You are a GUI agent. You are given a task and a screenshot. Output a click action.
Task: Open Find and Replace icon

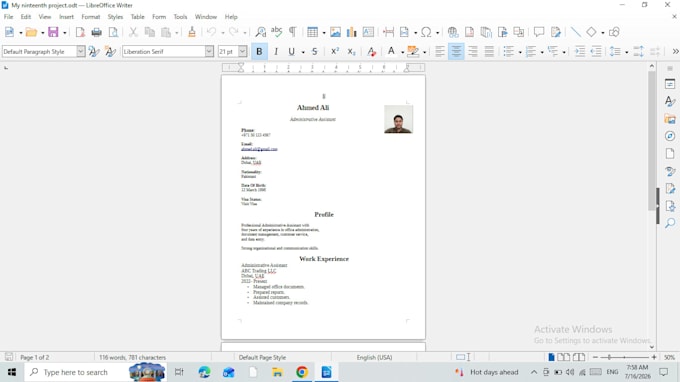[x=260, y=32]
